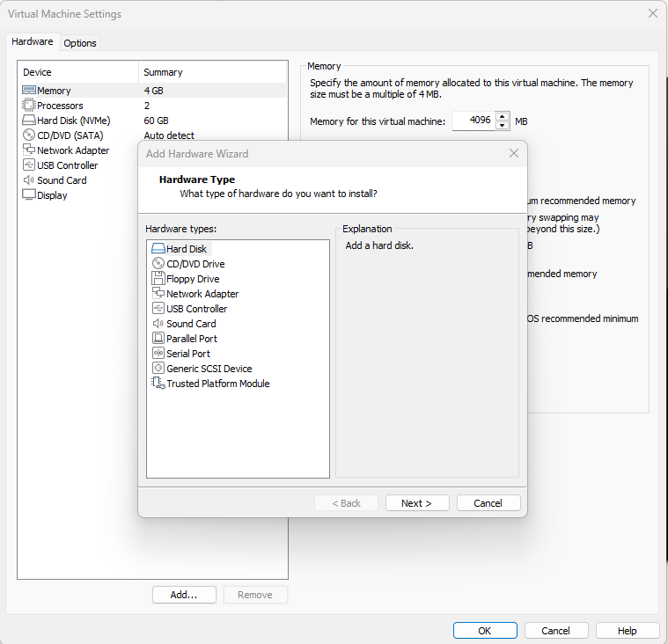Screen dimensions: 668x644
Task: Select "Hard Disk (NVMe)" label in device list
Action: (x=74, y=121)
